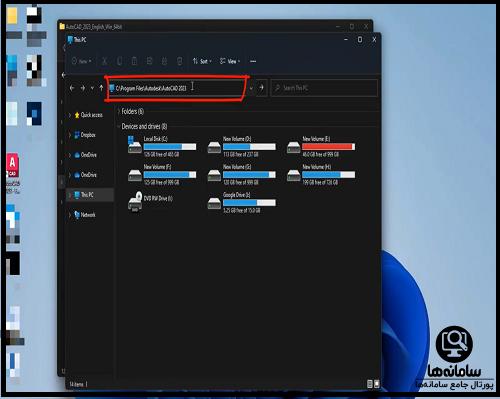The height and width of the screenshot is (399, 500).
Task: Switch to details view in status bar
Action: click(x=369, y=384)
